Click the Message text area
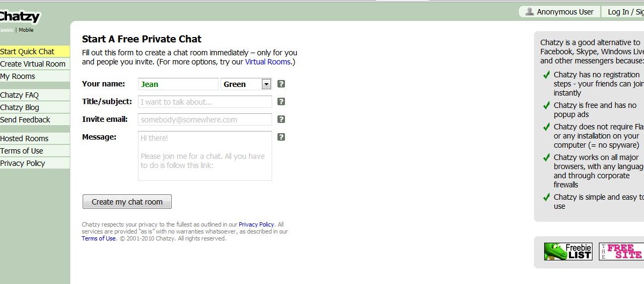The height and width of the screenshot is (284, 644). (204, 156)
